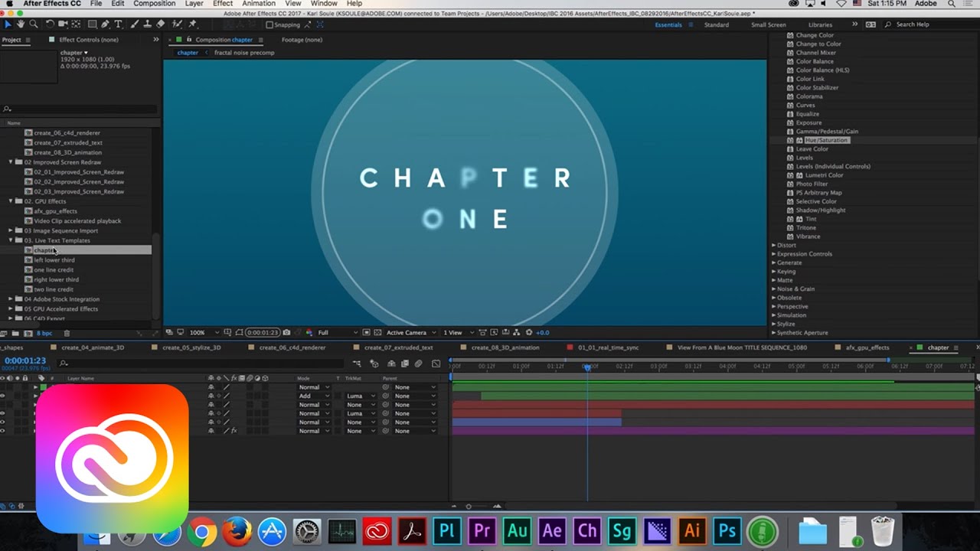Click the timeline zoom slider
The height and width of the screenshot is (551, 980).
[x=469, y=507]
